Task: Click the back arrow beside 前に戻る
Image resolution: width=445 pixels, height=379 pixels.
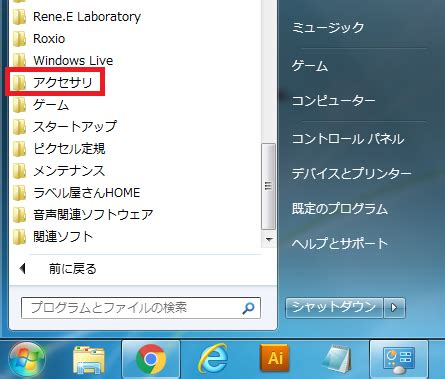Action: [23, 268]
